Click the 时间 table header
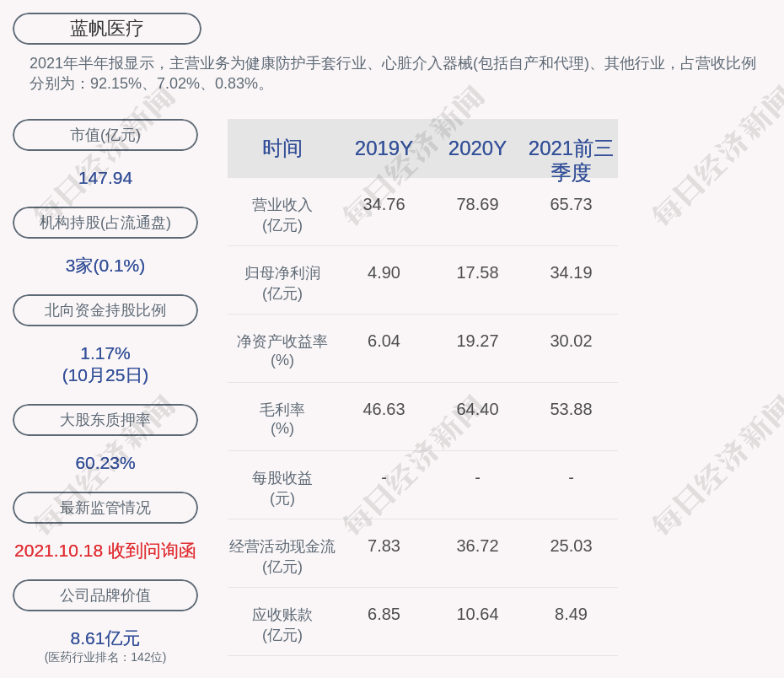Viewport: 784px width, 678px height. click(282, 148)
